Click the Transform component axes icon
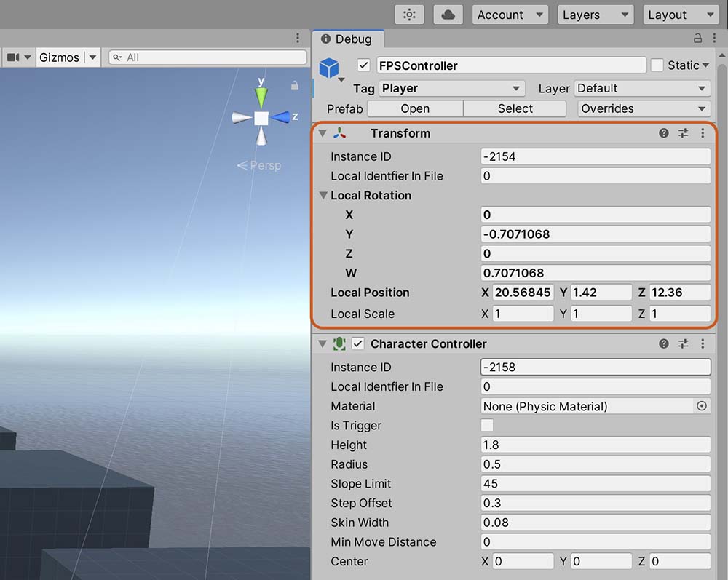 (340, 133)
